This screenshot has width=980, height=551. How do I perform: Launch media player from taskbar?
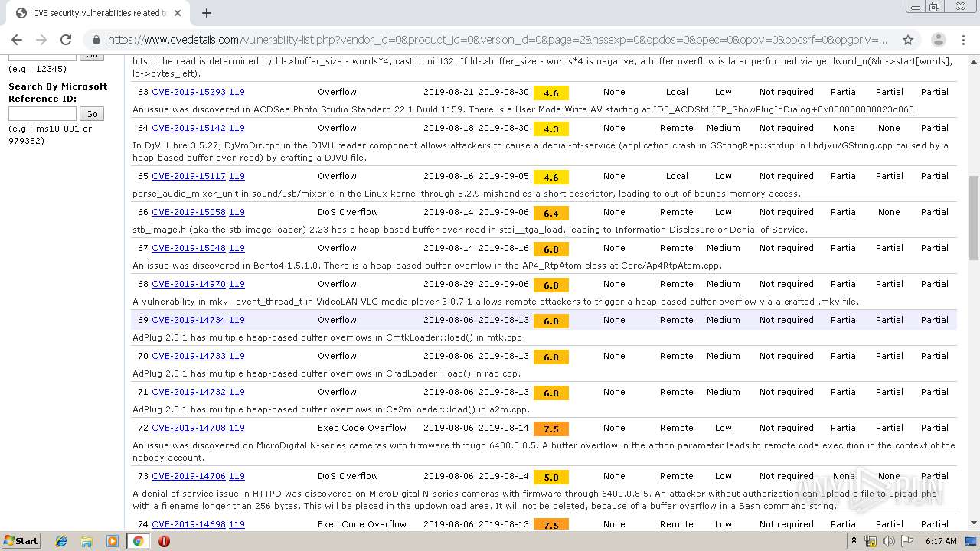tap(113, 541)
